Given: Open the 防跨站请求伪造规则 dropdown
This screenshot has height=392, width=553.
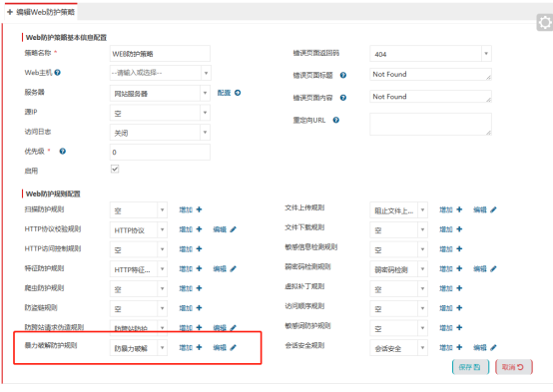Looking at the screenshot, I should tap(139, 327).
